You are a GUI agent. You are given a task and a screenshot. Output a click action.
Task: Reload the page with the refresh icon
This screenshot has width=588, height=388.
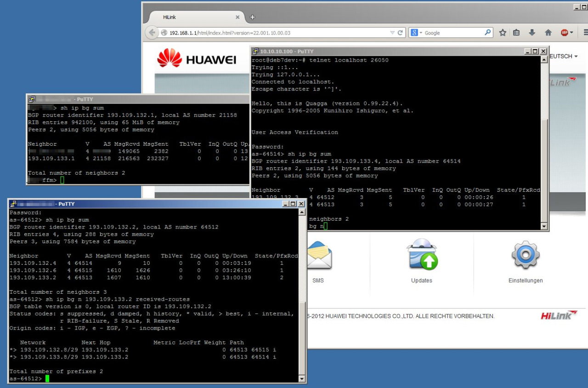pyautogui.click(x=400, y=33)
